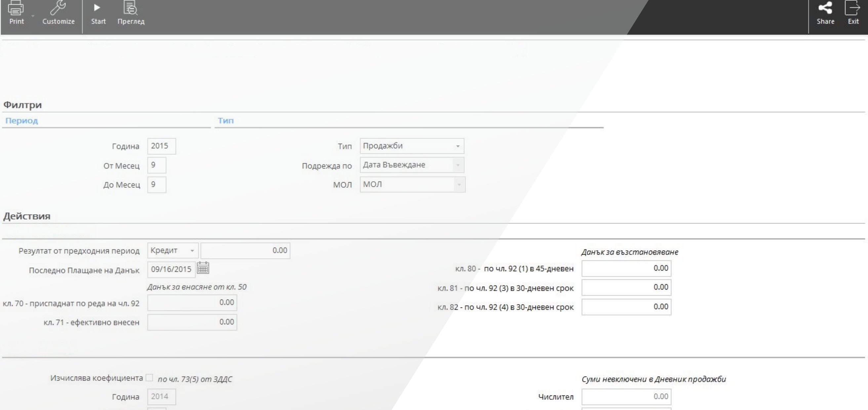Click the Share icon
Viewport: 868px width, 410px height.
(825, 8)
